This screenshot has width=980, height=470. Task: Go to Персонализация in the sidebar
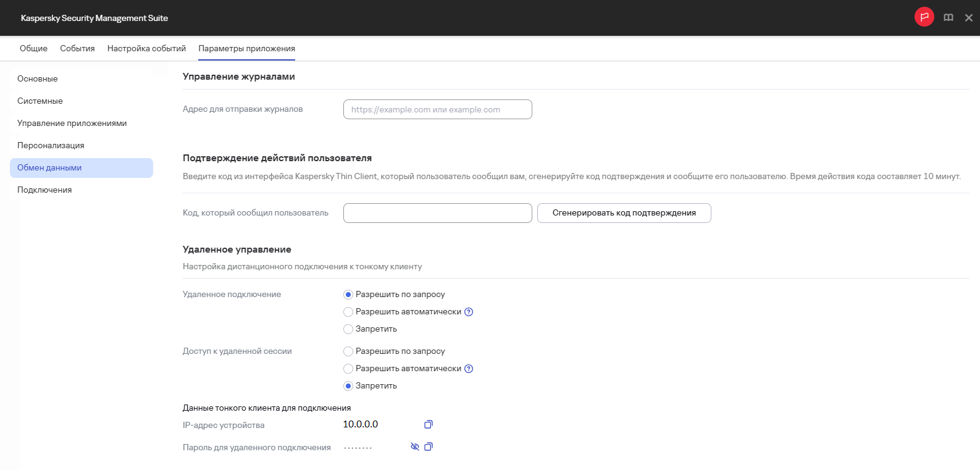pos(51,145)
